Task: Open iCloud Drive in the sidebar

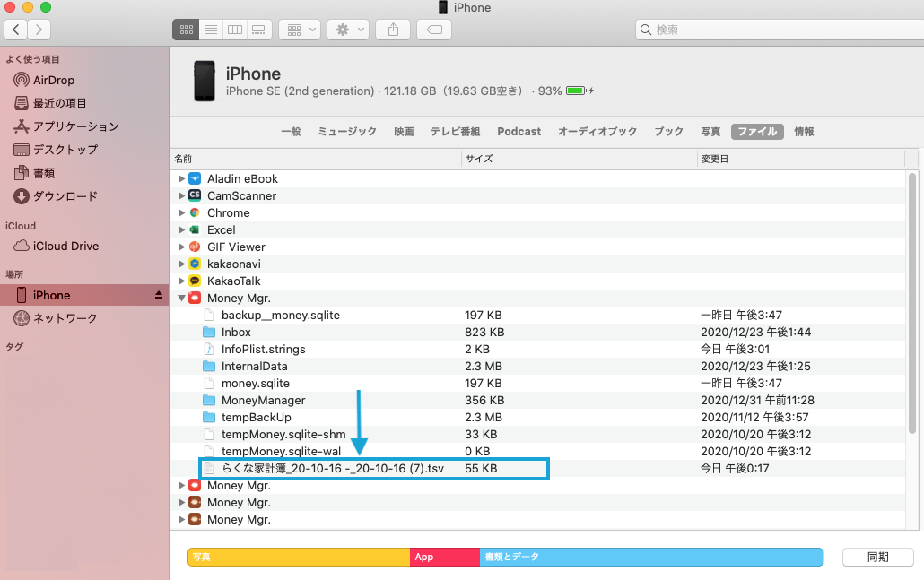Action: 65,247
